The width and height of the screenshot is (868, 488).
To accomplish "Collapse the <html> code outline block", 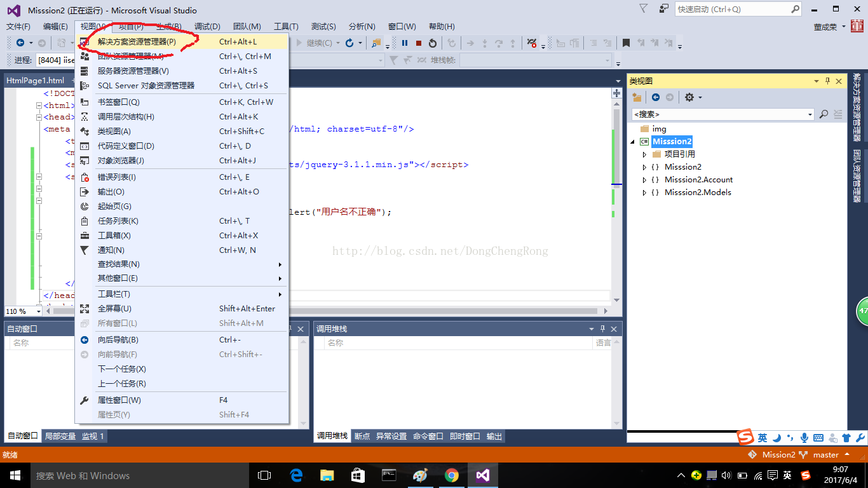I will pos(39,105).
